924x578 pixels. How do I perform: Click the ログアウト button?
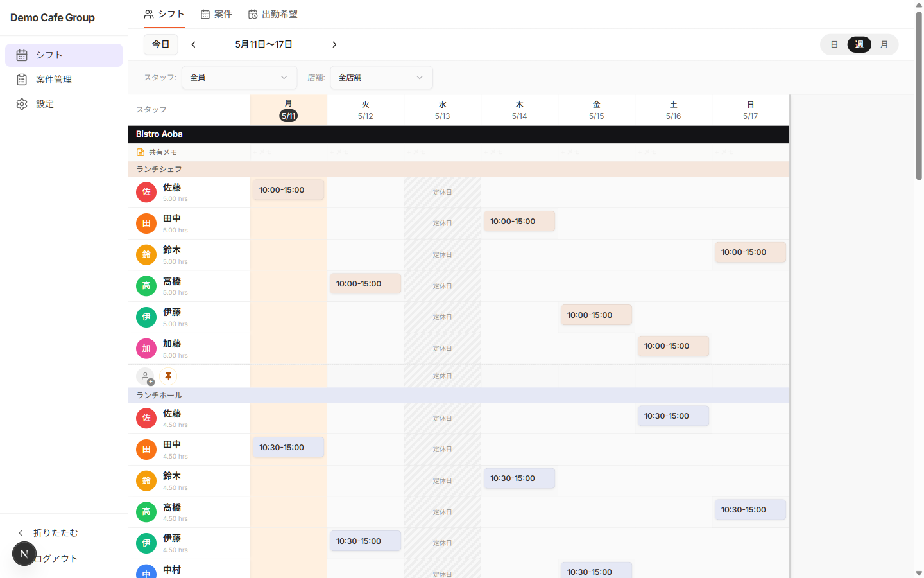(56, 559)
